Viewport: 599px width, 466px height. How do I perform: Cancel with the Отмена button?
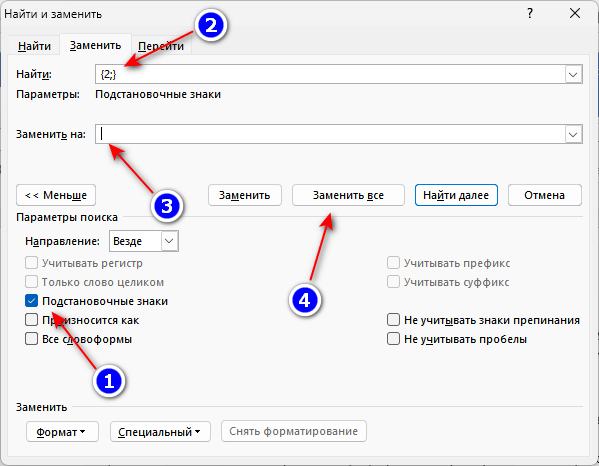544,195
